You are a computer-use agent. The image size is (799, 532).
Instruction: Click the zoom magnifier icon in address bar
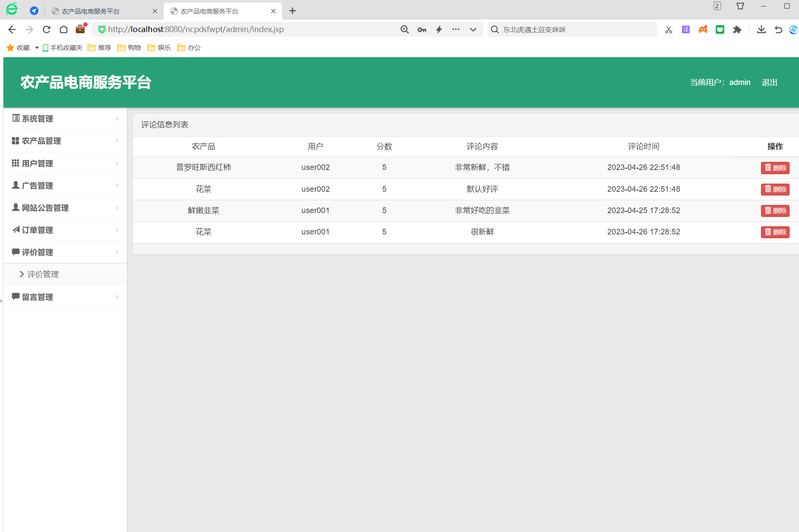click(404, 29)
